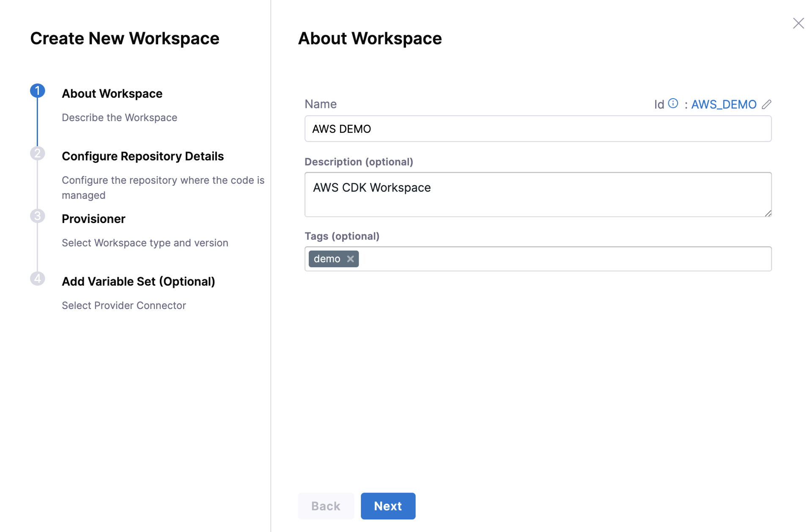Click the 'Name' field label
Viewport: 812px width, 532px height.
click(321, 104)
